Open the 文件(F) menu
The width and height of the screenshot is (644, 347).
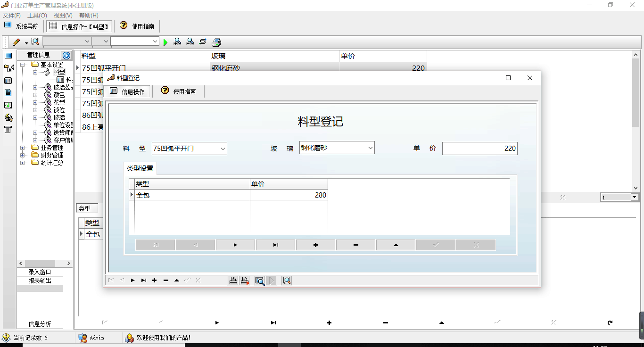point(12,16)
